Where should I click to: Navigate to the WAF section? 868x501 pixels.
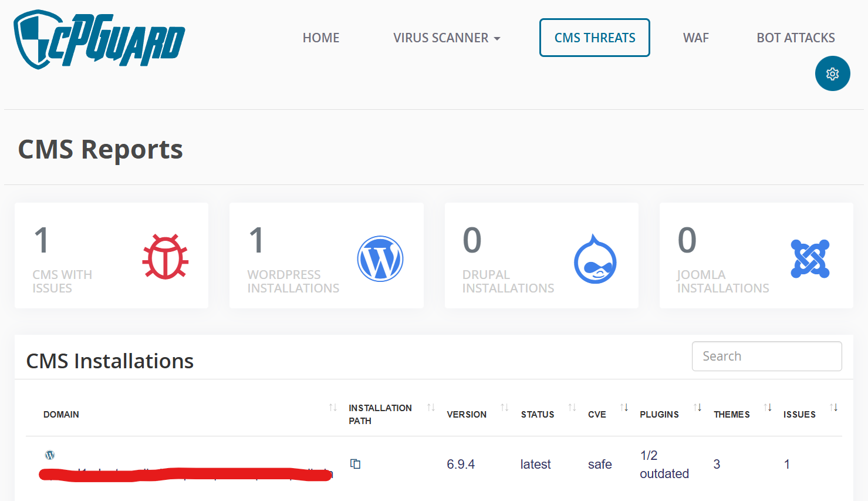696,38
